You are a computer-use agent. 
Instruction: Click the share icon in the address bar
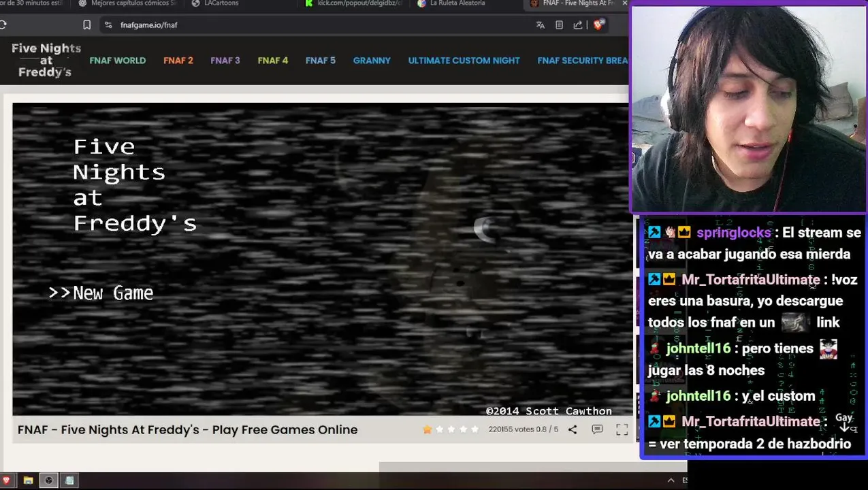point(578,25)
